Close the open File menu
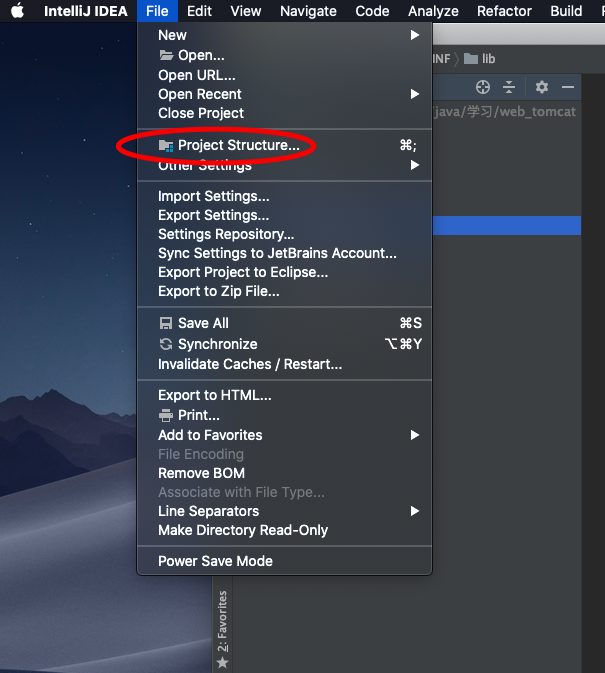 pos(157,11)
